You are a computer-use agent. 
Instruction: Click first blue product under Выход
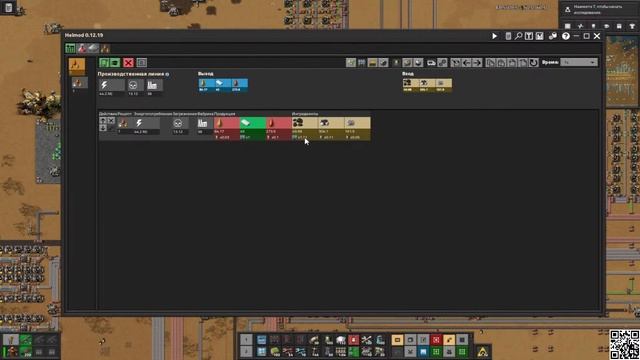tap(207, 85)
